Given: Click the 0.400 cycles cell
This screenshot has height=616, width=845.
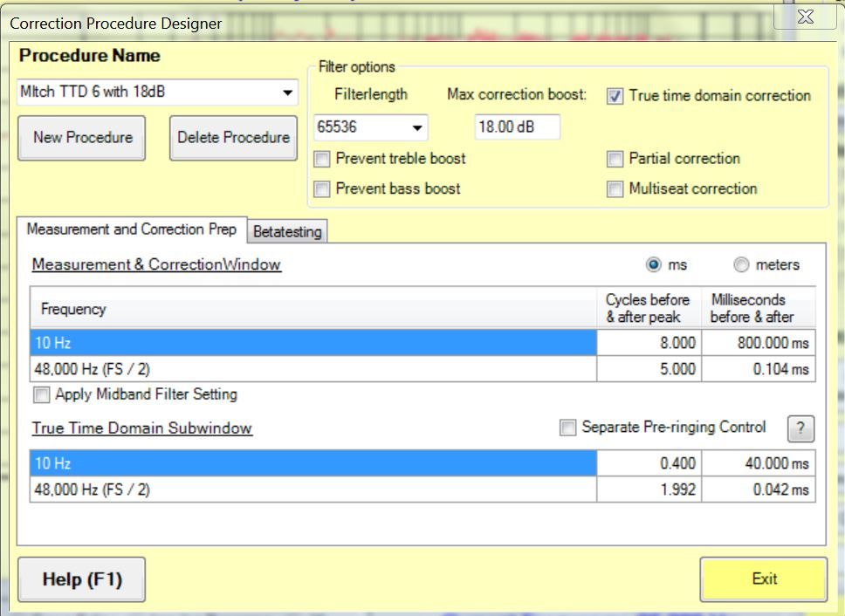Looking at the screenshot, I should (649, 463).
